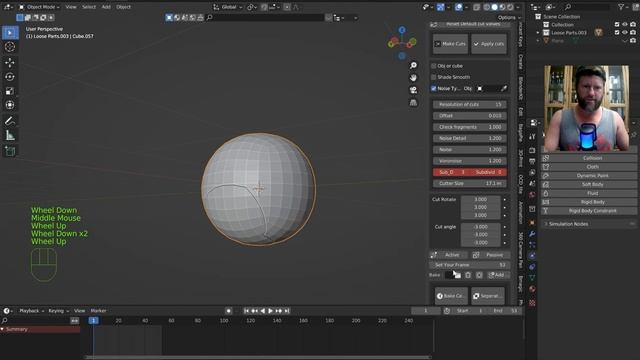Open the timeline Keying dropdown
This screenshot has width=640, height=360.
point(58,311)
